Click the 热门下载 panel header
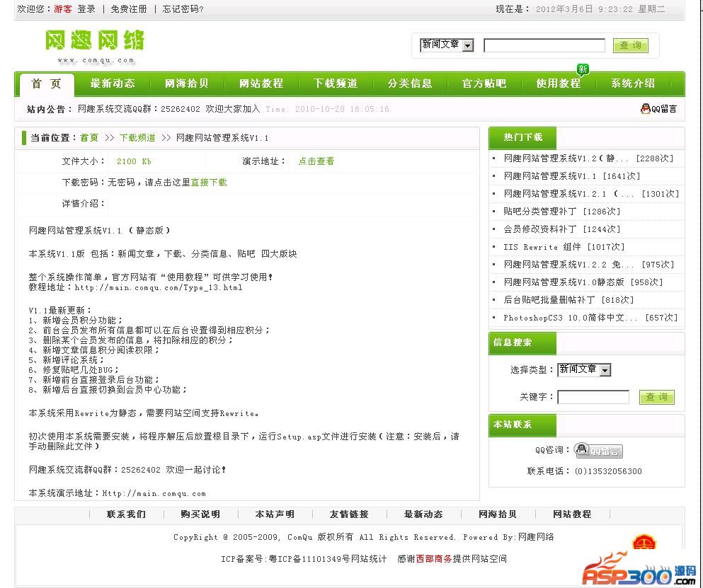Image resolution: width=703 pixels, height=588 pixels. click(x=522, y=137)
